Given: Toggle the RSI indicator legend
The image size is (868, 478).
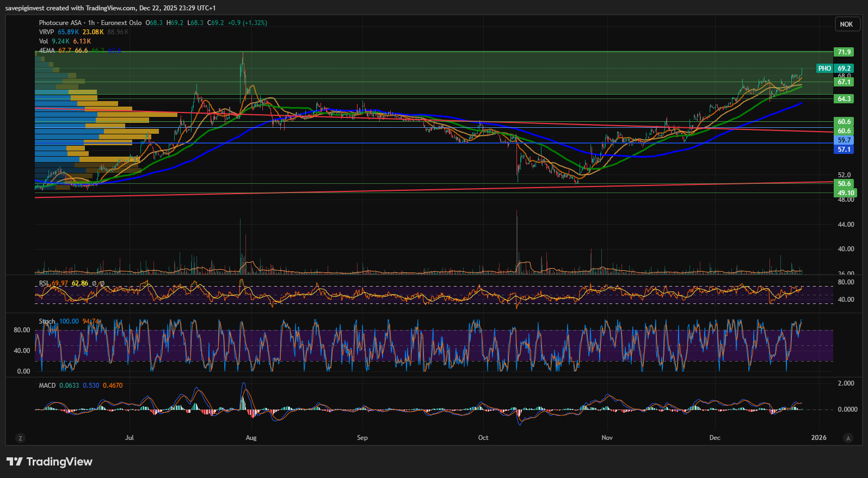Looking at the screenshot, I should pyautogui.click(x=44, y=283).
